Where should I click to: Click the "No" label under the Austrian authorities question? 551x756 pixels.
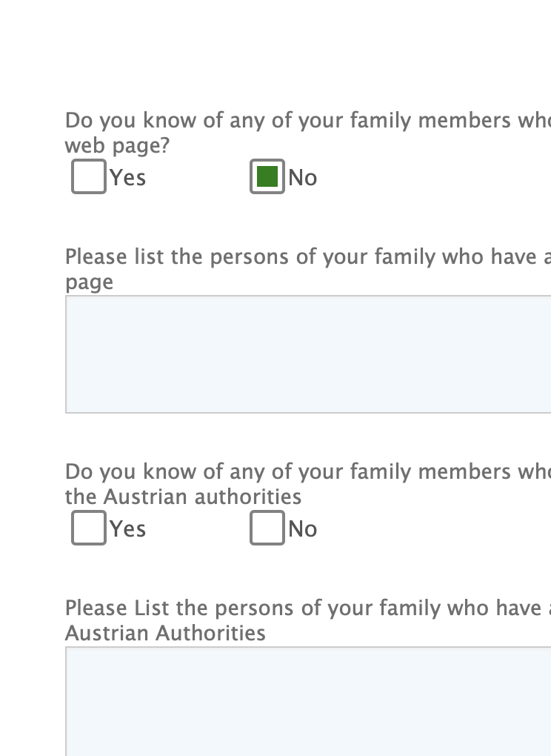click(302, 529)
